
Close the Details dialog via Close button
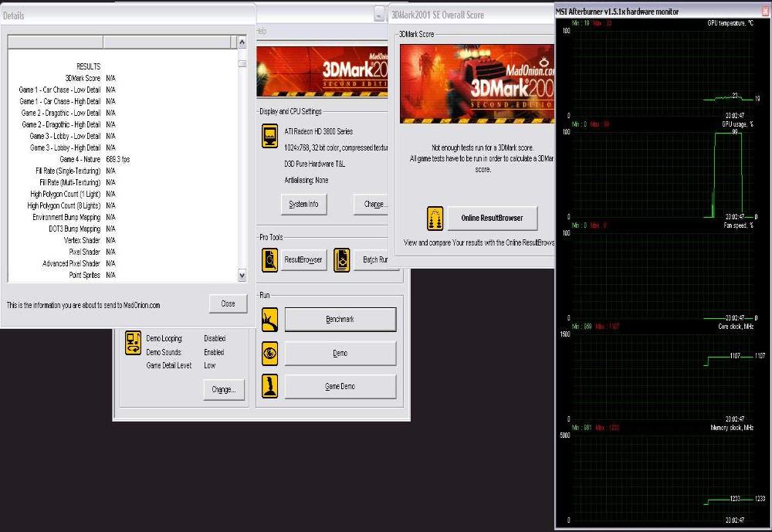pyautogui.click(x=228, y=303)
